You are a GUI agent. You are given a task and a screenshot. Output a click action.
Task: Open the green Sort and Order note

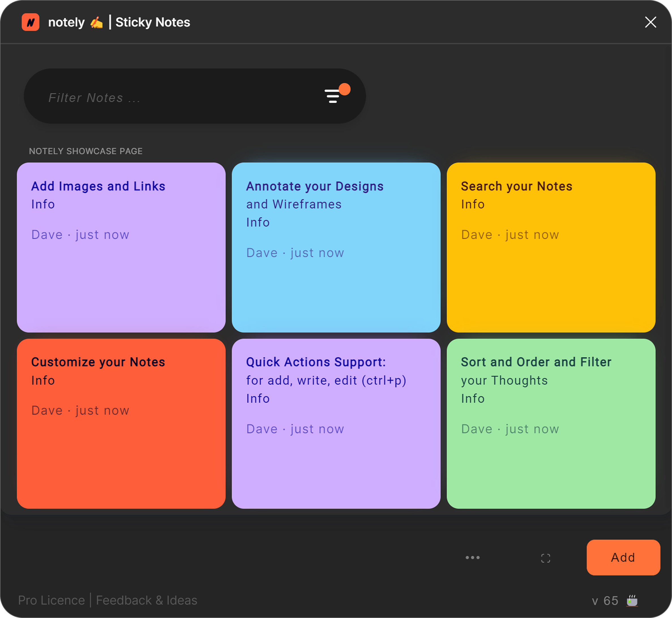[x=551, y=423]
